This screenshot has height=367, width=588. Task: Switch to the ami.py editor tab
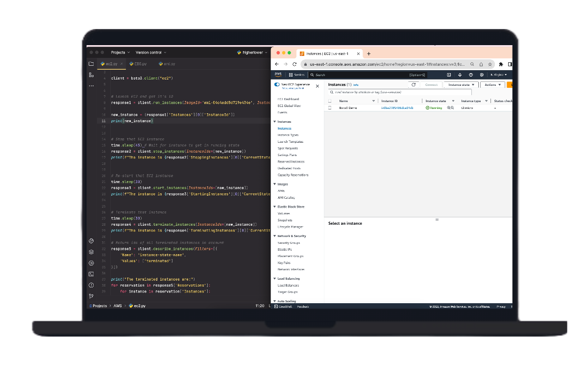[167, 64]
